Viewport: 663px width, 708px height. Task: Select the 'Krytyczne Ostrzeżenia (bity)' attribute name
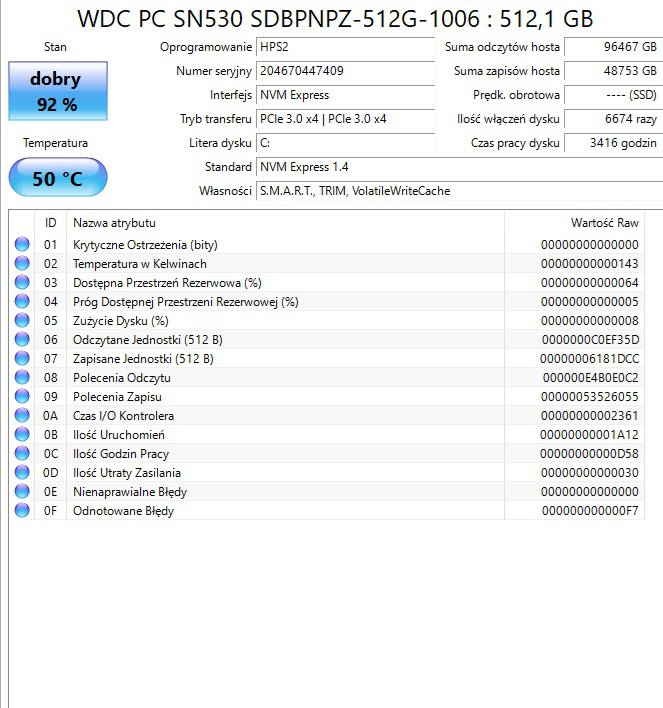[x=145, y=245]
